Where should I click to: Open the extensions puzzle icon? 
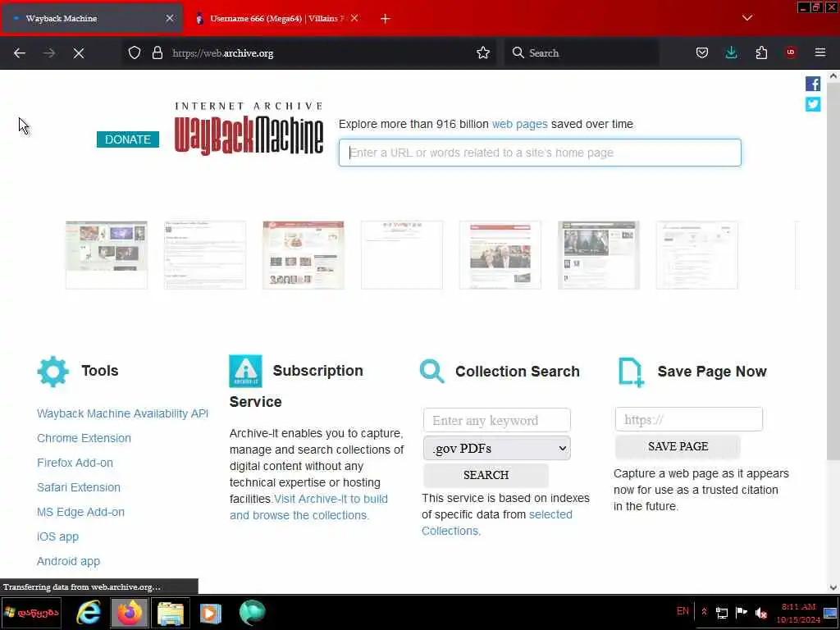pos(761,52)
